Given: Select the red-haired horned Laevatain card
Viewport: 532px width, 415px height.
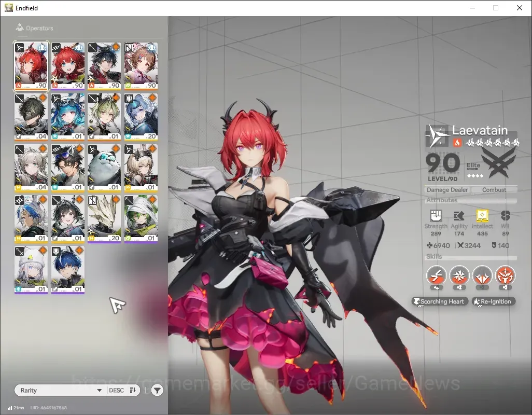Looking at the screenshot, I should 31,66.
